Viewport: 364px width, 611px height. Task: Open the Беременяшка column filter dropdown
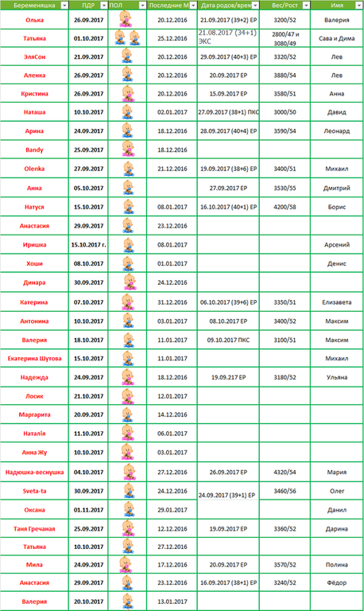coord(64,5)
